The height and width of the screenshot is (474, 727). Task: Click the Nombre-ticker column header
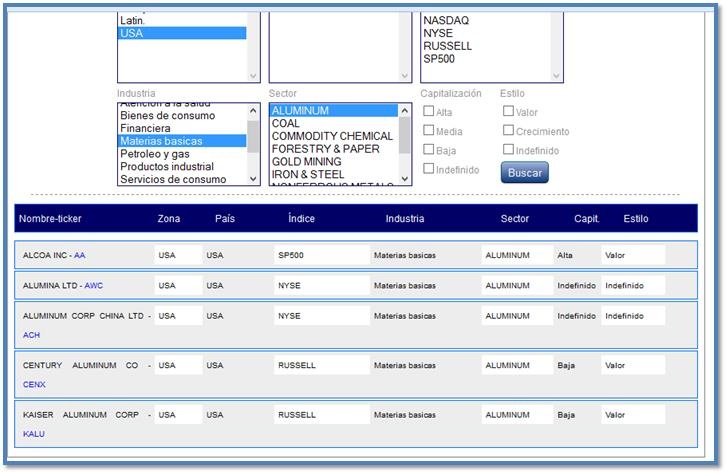click(50, 218)
